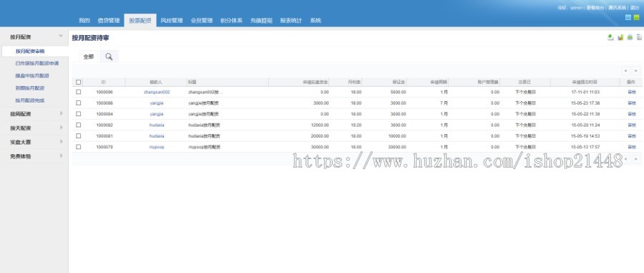
Task: Open 已作废按月配资申请 in the sidebar
Action: [x=37, y=63]
